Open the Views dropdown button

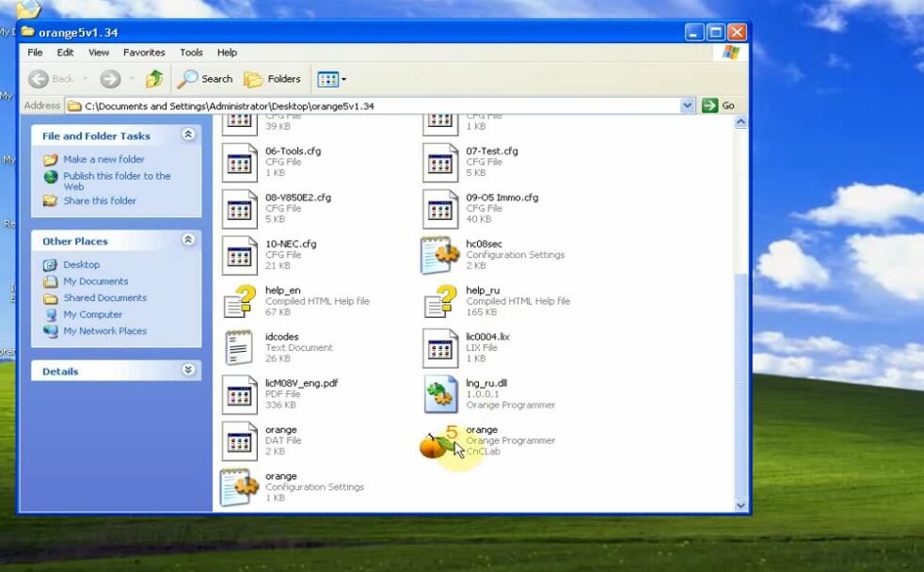pyautogui.click(x=332, y=79)
